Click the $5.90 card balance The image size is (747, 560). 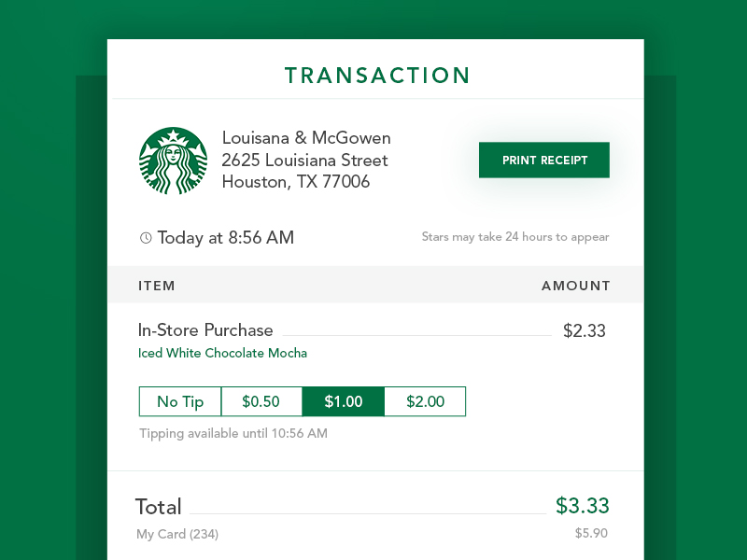click(x=591, y=534)
